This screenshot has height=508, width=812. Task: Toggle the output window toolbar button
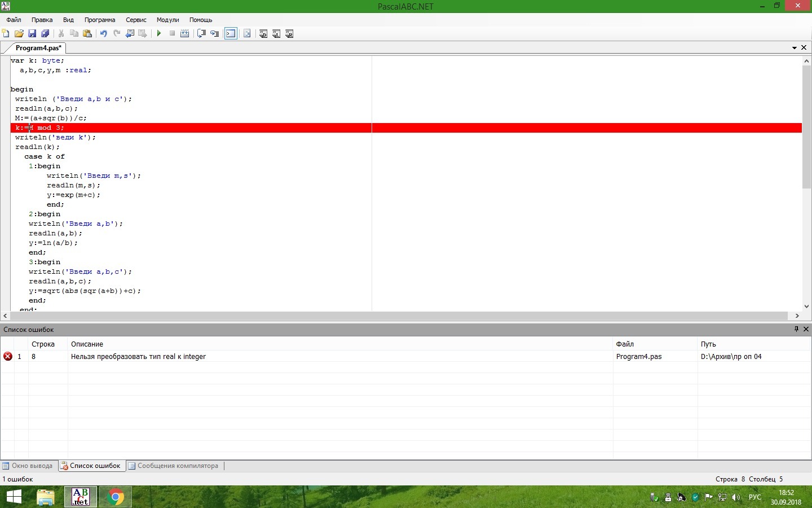click(x=231, y=34)
